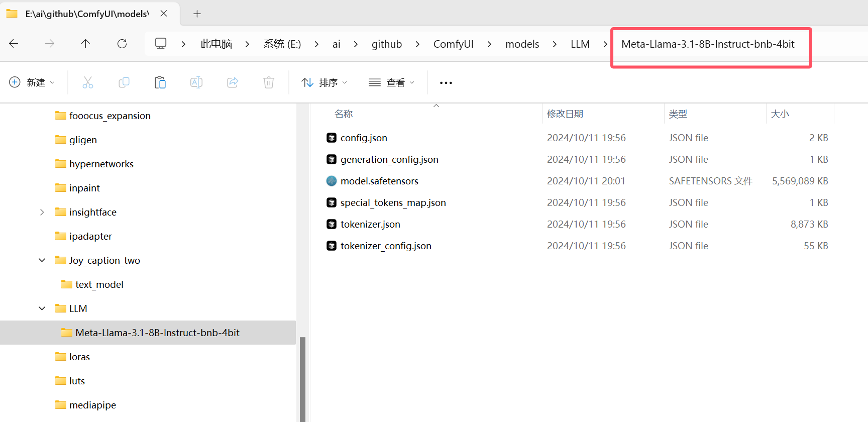Click ComfyUI in the breadcrumb path

(x=453, y=44)
